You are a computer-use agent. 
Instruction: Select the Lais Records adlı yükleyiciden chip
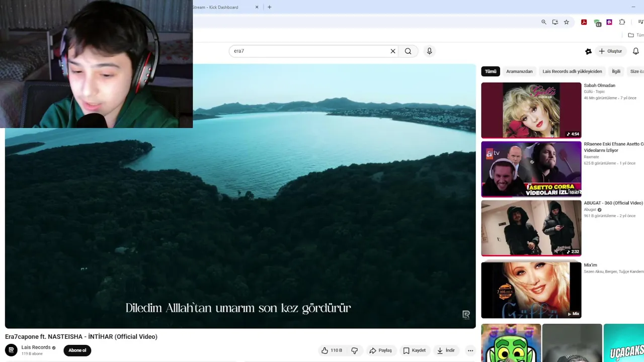[x=572, y=71]
